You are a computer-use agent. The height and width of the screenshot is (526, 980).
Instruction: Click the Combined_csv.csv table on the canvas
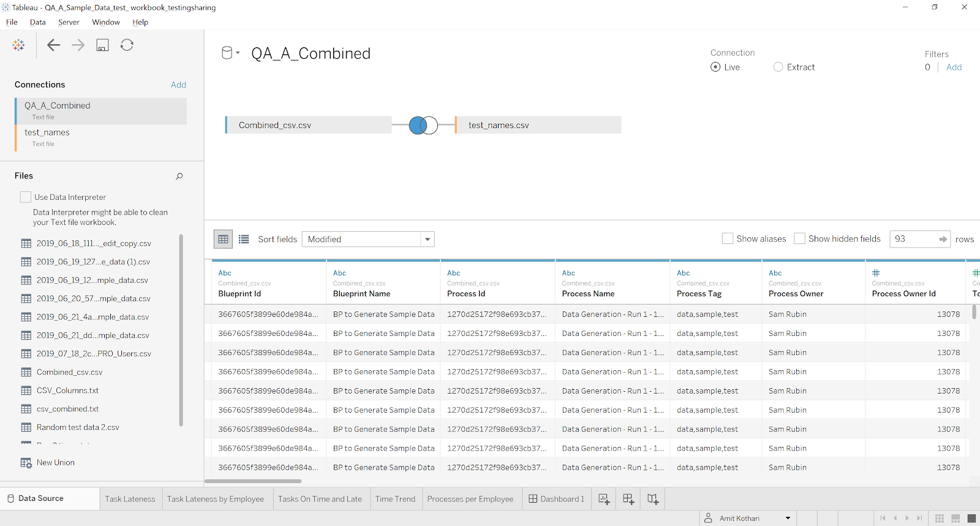coord(308,125)
